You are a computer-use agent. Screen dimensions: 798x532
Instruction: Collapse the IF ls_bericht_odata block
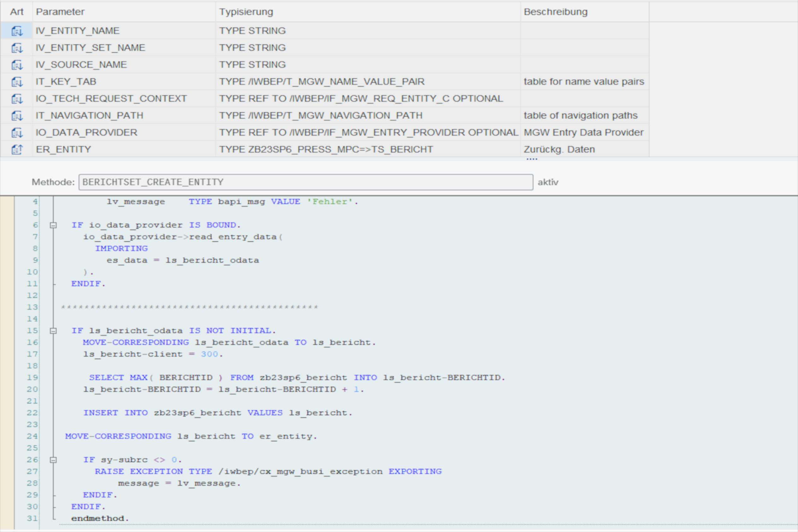pos(53,331)
